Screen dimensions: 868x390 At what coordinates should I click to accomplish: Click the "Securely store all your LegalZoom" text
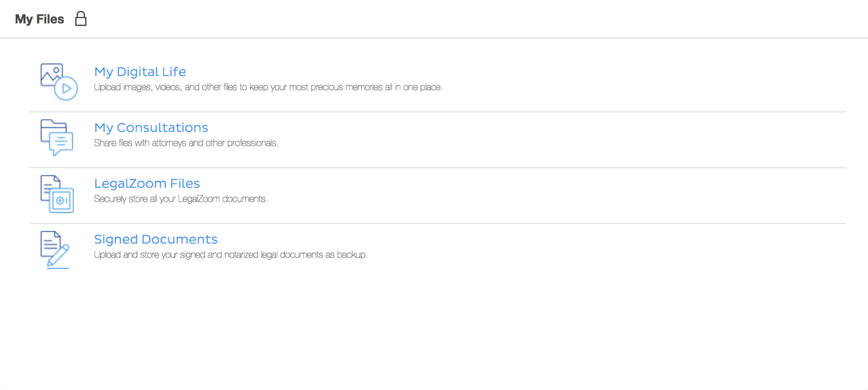point(181,199)
